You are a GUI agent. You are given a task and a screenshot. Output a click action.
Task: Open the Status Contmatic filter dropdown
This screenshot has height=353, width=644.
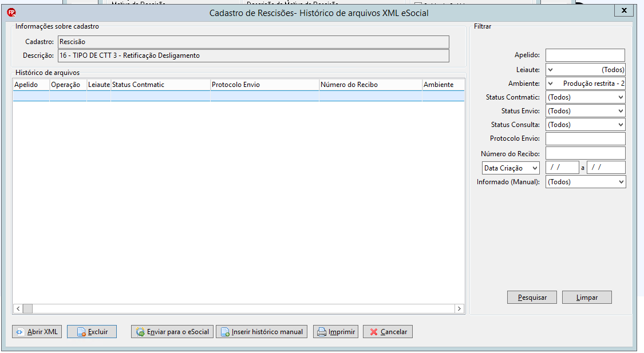[x=586, y=97]
